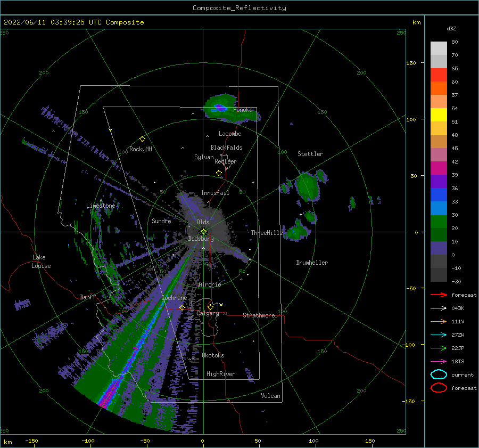Image resolution: width=479 pixels, height=448 pixels.
Task: Click the yellow marker below Red Deer
Action: click(x=219, y=173)
